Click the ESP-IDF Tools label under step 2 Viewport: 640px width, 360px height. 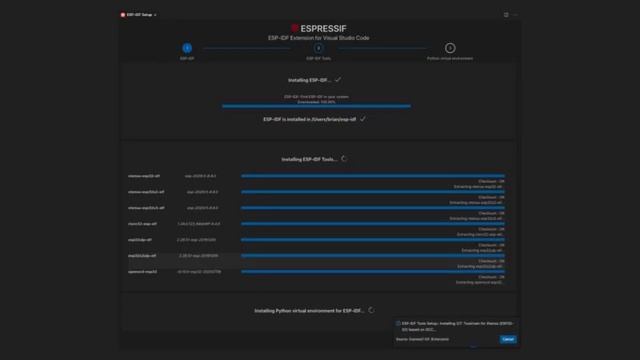[318, 58]
